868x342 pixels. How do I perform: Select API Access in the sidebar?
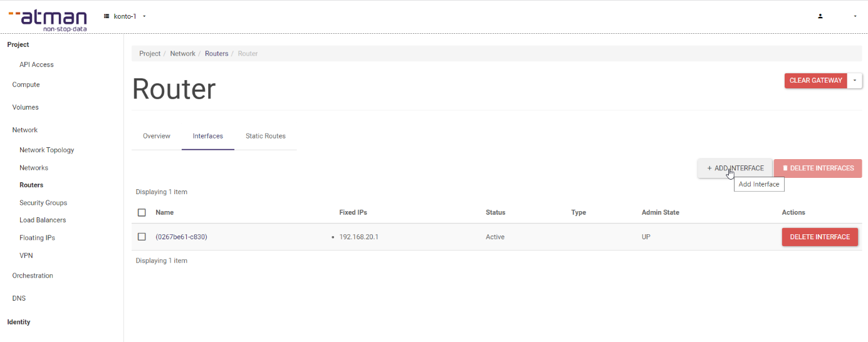[x=36, y=65]
